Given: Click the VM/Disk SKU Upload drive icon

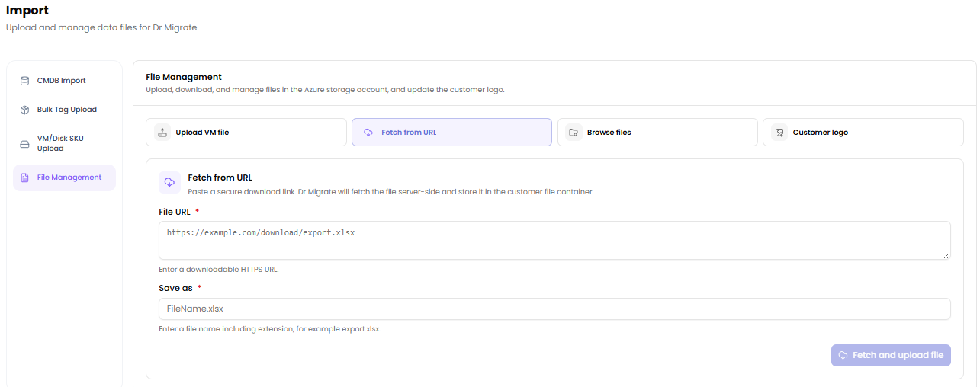Looking at the screenshot, I should click(x=24, y=143).
